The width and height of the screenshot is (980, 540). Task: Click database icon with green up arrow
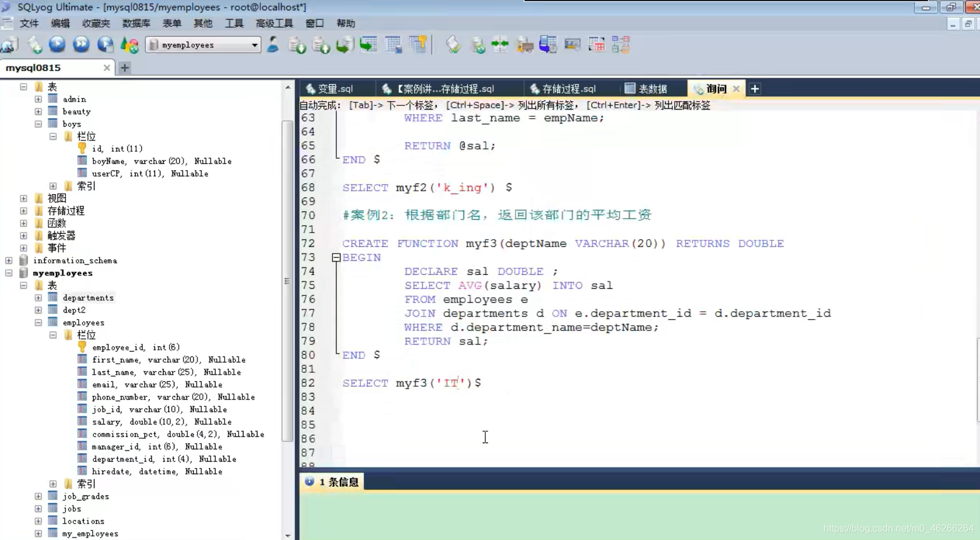point(321,45)
